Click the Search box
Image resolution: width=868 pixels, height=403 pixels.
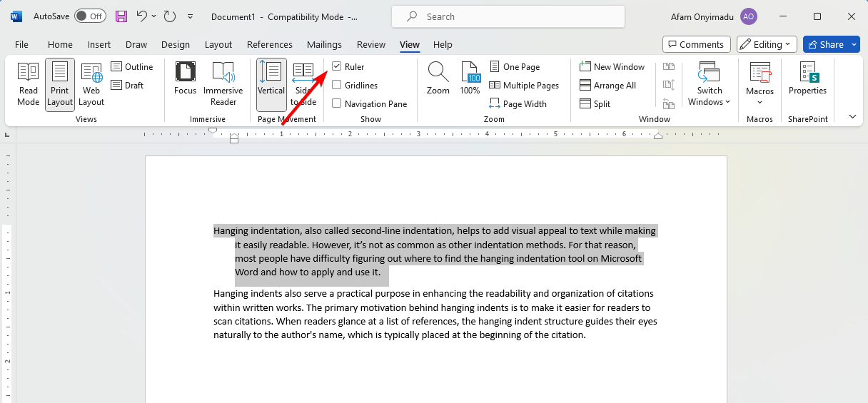(x=508, y=16)
